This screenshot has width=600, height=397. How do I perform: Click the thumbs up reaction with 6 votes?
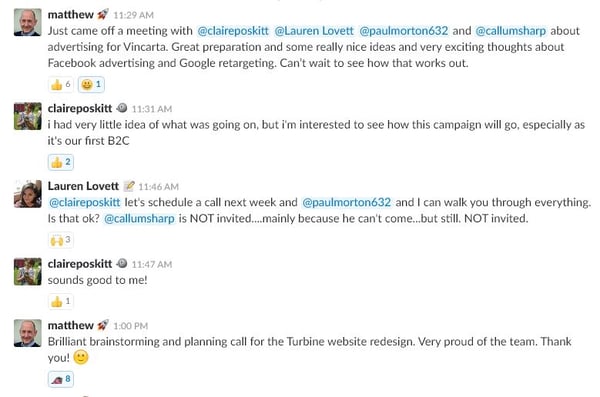(61, 85)
